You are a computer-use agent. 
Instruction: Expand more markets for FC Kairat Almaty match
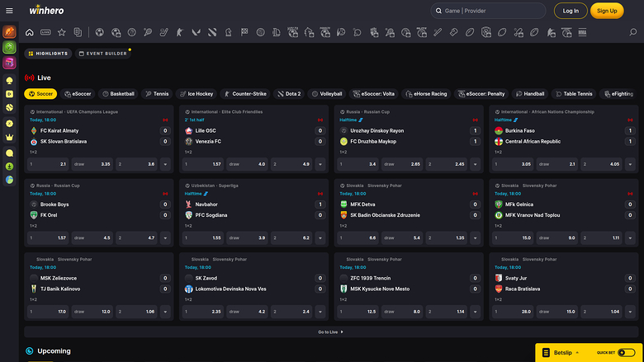165,164
